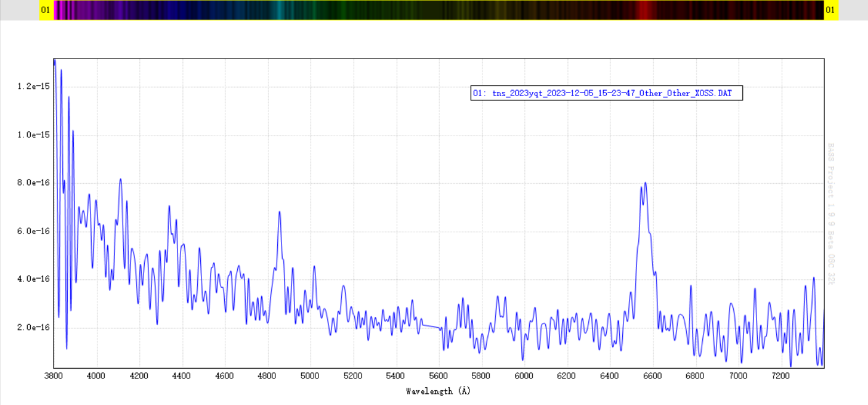868x405 pixels.
Task: Click the tall emission peak near 6560 Å
Action: (x=645, y=184)
